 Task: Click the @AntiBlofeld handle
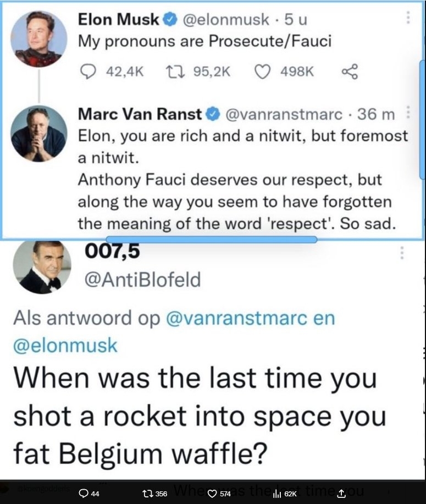point(141,280)
